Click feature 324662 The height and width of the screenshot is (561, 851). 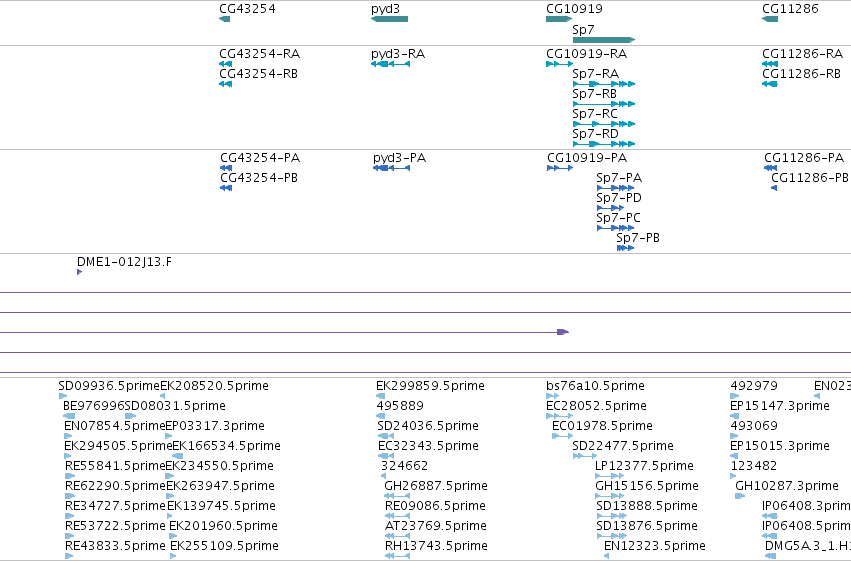(384, 476)
